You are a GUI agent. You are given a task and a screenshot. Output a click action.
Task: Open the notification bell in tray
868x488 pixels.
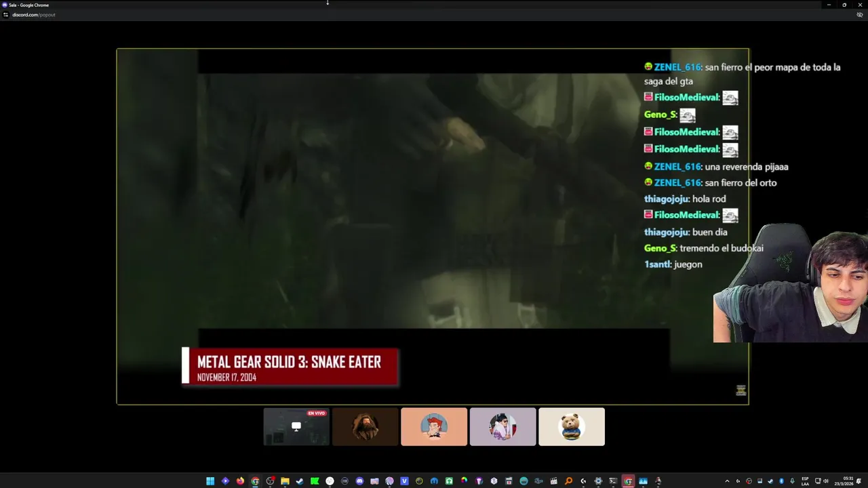[x=859, y=481]
